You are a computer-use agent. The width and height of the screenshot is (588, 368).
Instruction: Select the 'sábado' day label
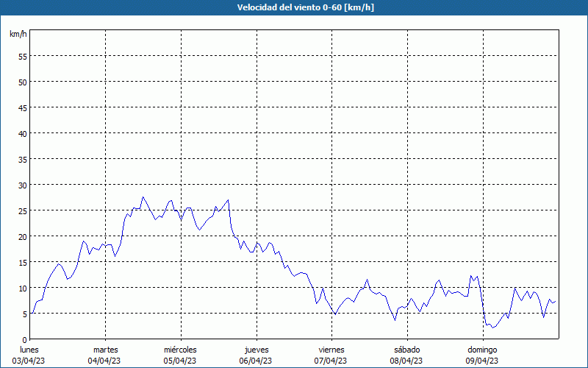(407, 350)
